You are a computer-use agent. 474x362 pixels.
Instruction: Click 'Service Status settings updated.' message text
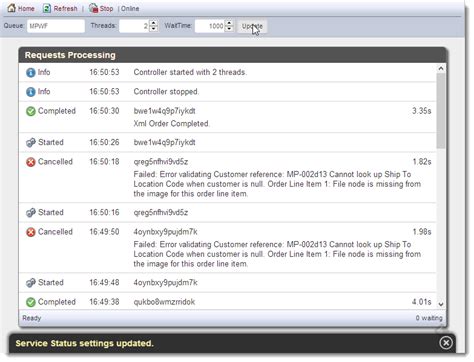[85, 343]
